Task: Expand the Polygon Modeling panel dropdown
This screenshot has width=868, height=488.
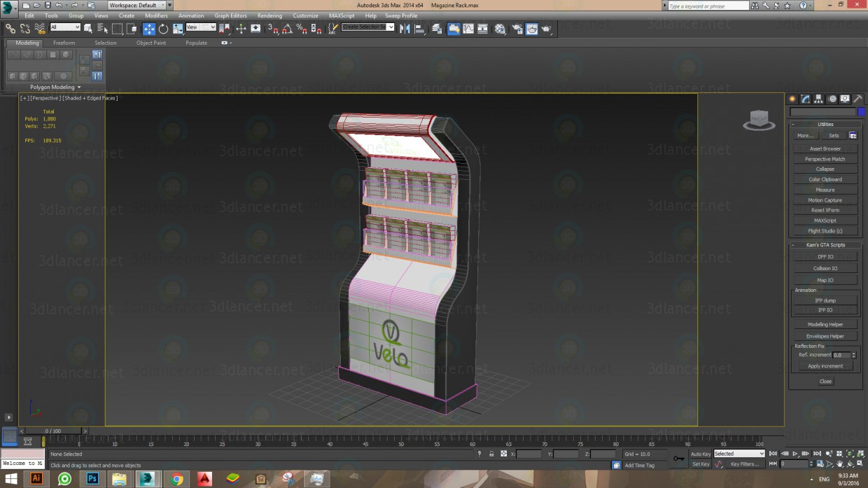Action: coord(55,88)
